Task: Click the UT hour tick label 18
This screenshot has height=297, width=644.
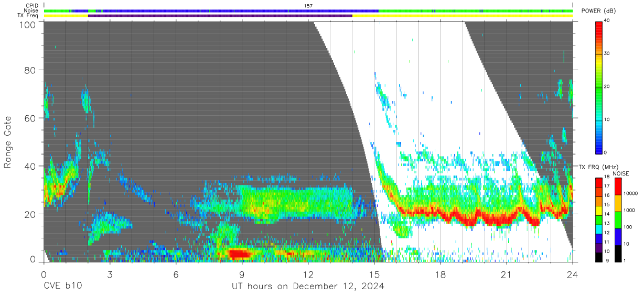Action: 441,274
